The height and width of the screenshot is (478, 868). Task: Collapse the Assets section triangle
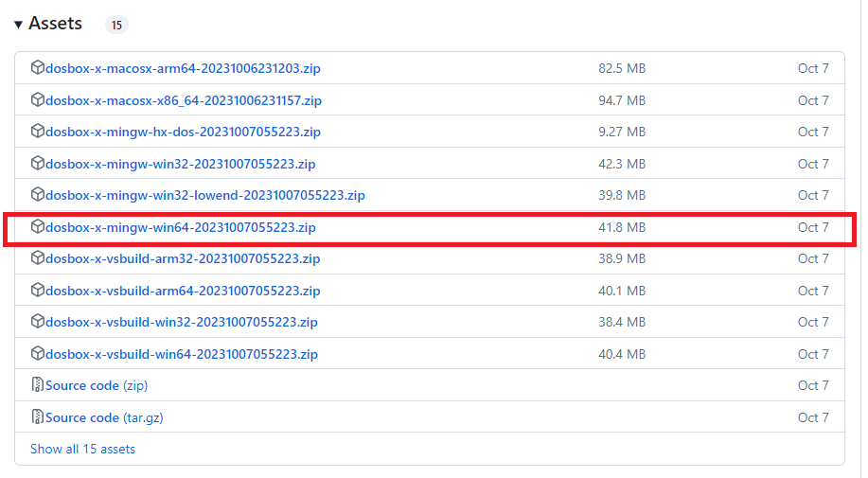coord(18,25)
